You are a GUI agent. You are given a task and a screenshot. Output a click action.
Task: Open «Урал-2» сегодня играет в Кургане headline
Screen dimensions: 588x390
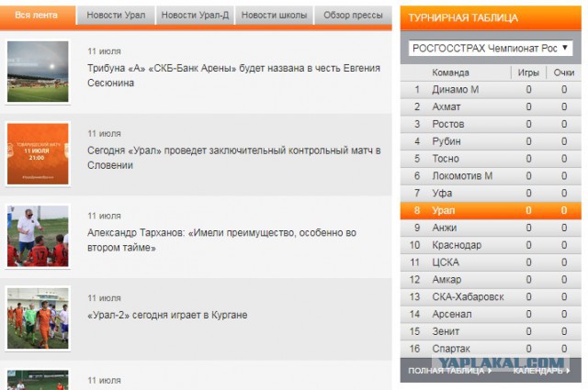tap(167, 315)
